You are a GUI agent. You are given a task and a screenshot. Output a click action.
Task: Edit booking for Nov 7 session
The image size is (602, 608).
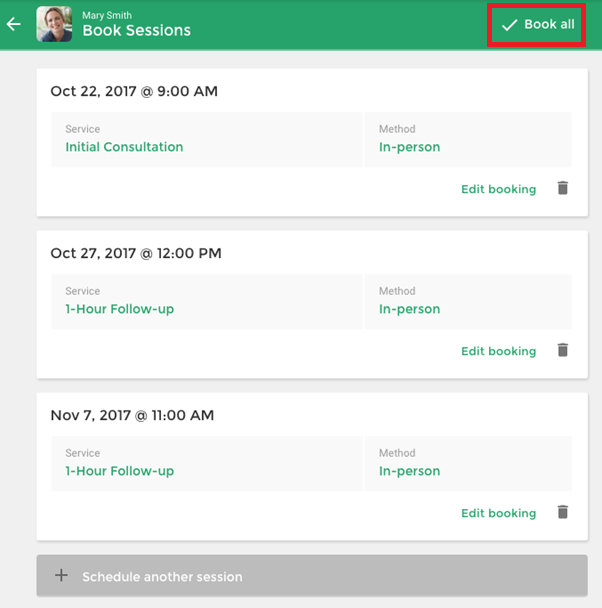click(x=499, y=513)
